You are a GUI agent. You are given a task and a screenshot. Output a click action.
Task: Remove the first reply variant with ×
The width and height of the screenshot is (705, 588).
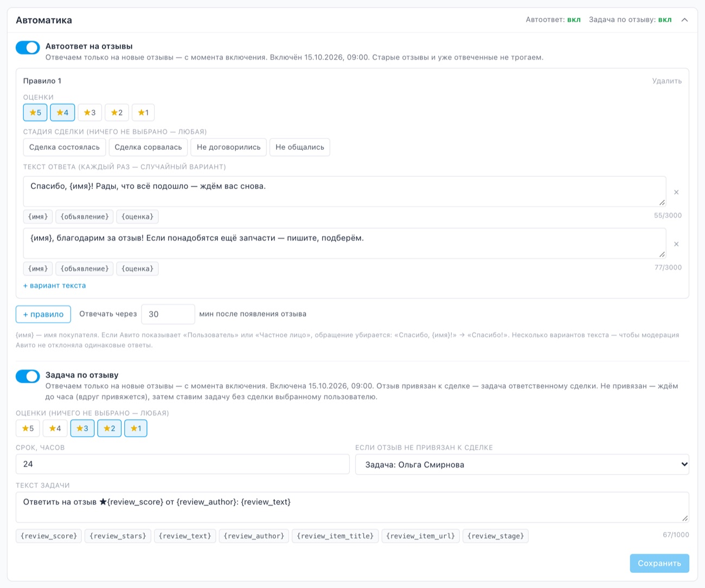tap(676, 192)
